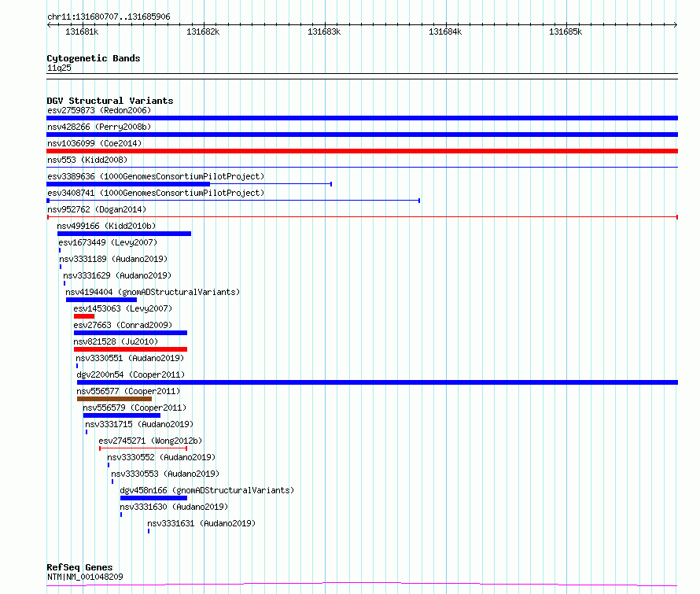The image size is (700, 594).
Task: Click the blue nsv556579 variant bar
Action: coord(122,415)
